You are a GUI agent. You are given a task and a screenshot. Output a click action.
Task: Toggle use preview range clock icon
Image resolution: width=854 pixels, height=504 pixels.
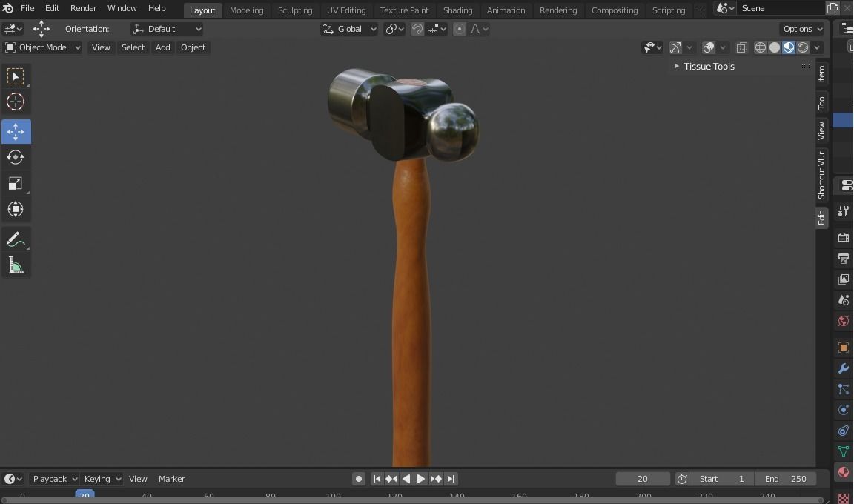683,479
